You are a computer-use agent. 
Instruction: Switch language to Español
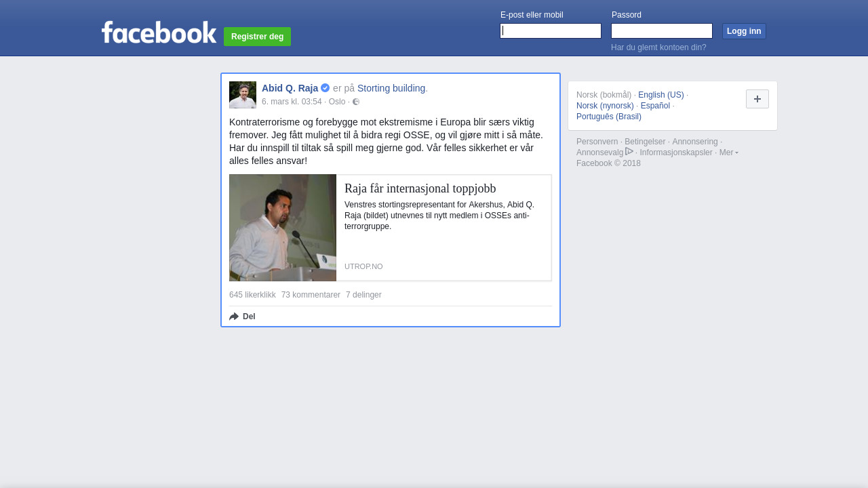point(655,106)
